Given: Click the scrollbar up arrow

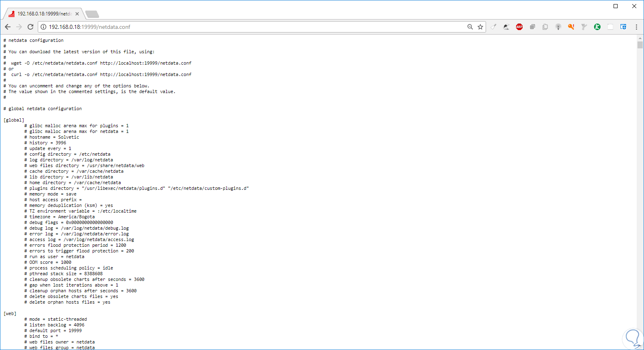Looking at the screenshot, I should point(640,38).
